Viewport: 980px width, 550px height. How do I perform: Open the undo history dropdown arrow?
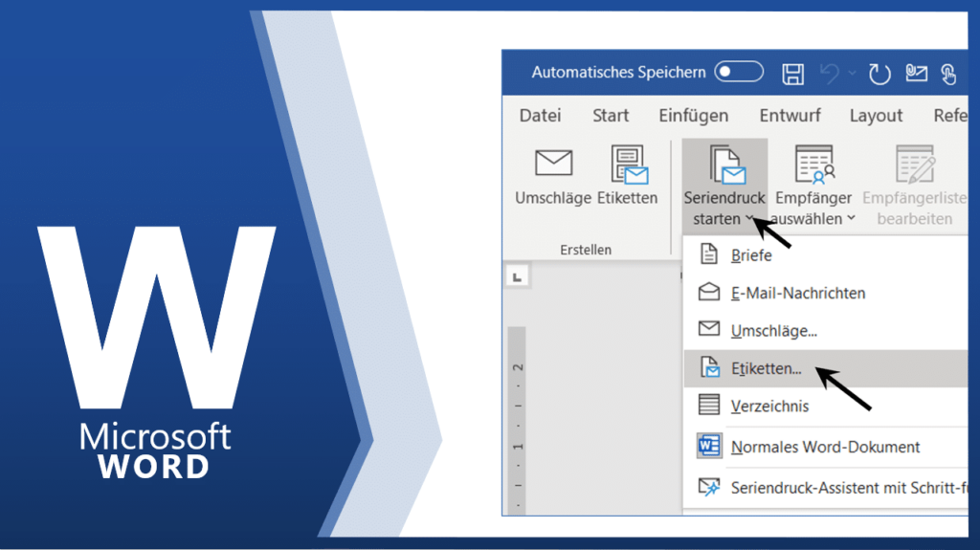tap(852, 74)
